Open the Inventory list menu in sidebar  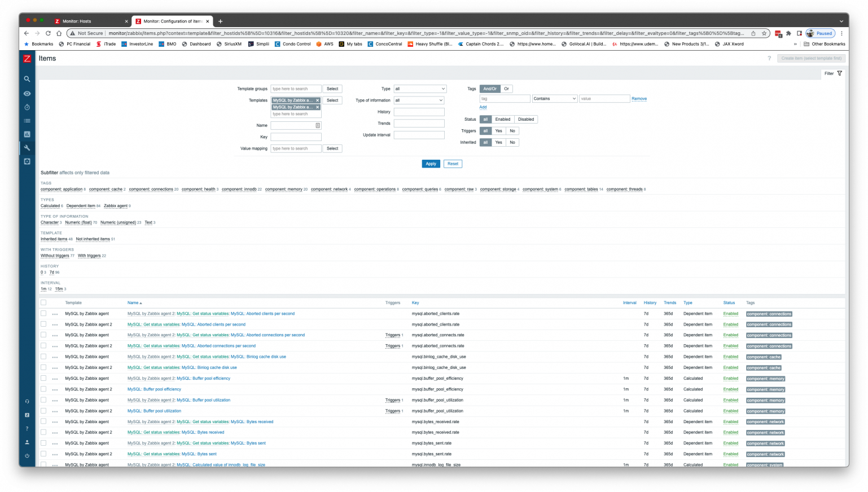tap(27, 121)
